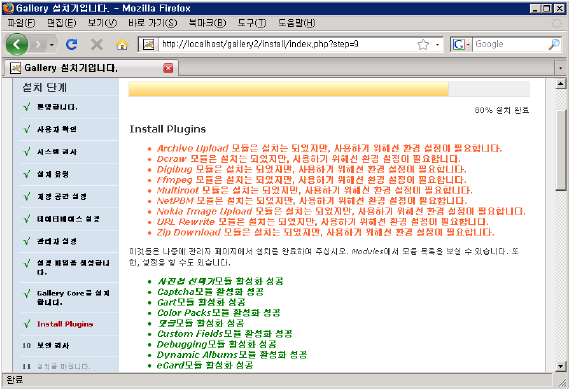Screen dimensions: 569x389
Task: Open the 도구(T) menu
Action: 251,23
